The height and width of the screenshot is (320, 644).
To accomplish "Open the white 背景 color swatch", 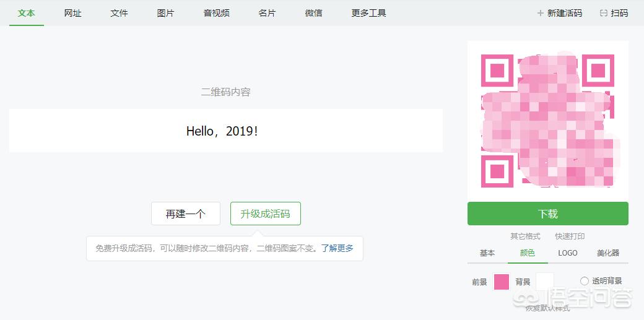I will 545,282.
